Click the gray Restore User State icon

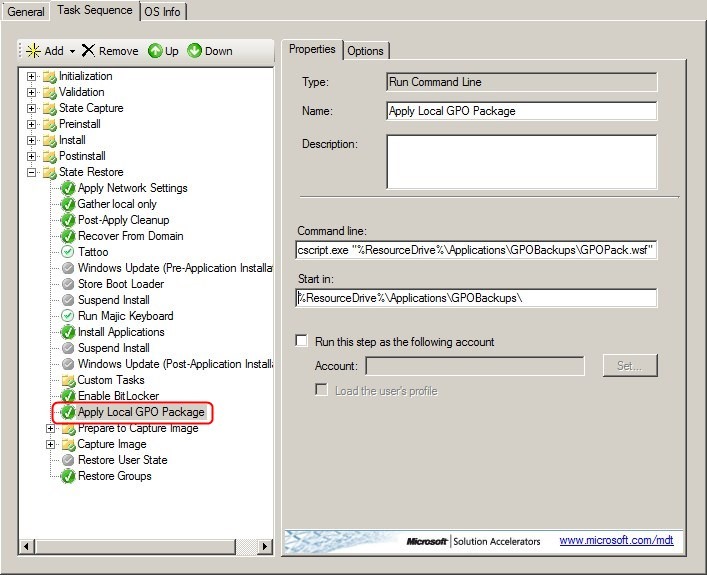[68, 460]
